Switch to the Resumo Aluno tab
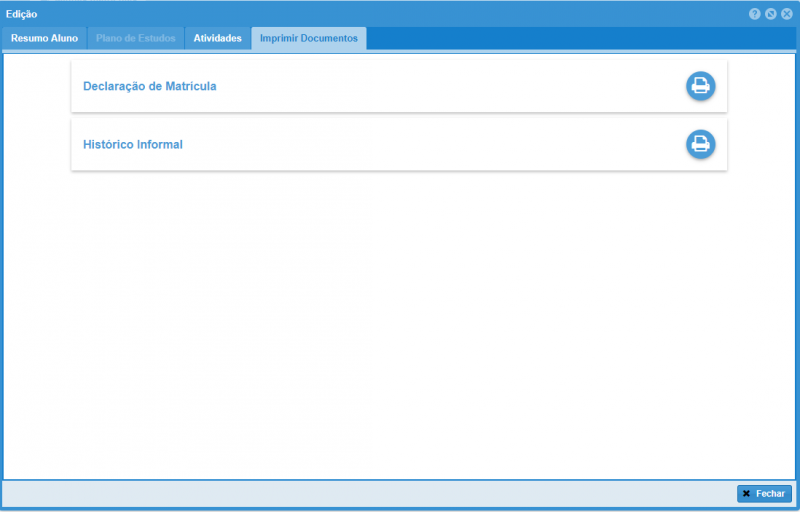The image size is (800, 512). click(44, 38)
